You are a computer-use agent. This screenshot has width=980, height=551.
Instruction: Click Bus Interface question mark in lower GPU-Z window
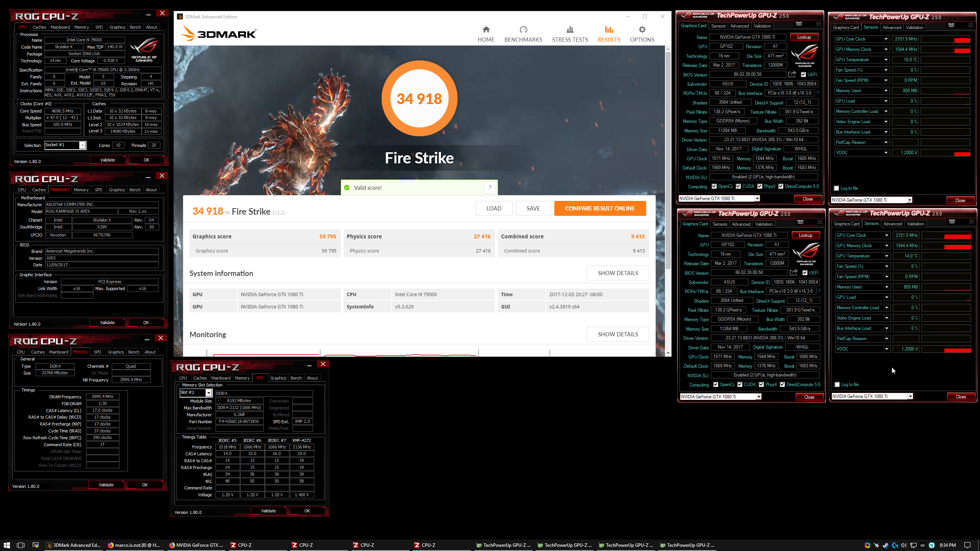(819, 291)
